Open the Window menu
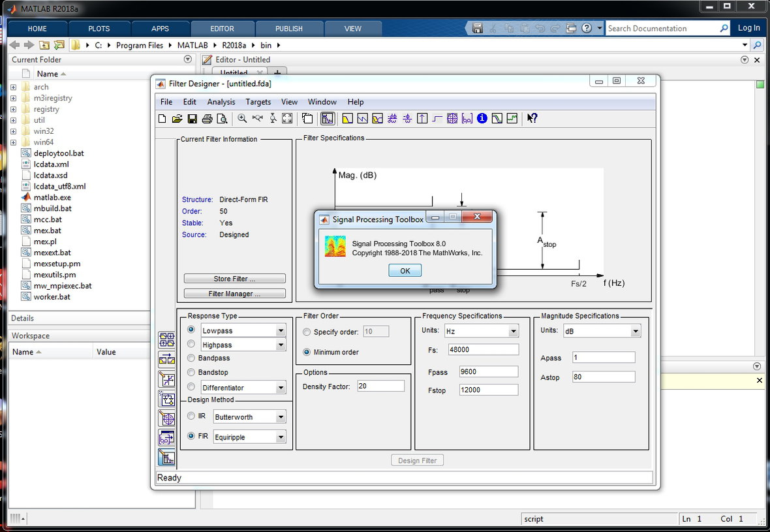This screenshot has height=532, width=770. (322, 102)
